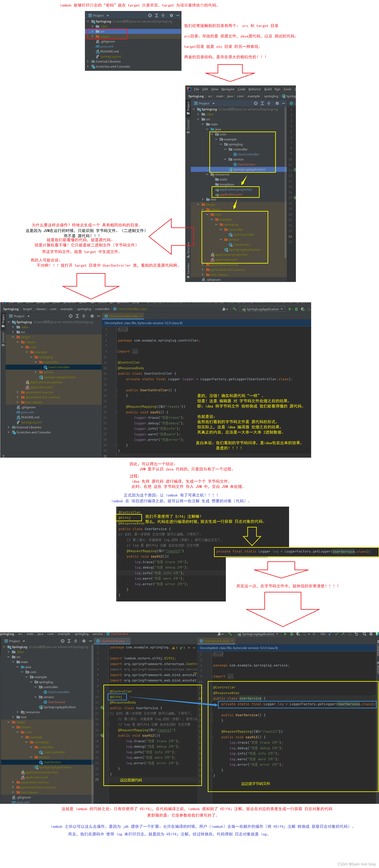
Task: Toggle Commit tool window tab in UserController.class window
Action: 3,339
